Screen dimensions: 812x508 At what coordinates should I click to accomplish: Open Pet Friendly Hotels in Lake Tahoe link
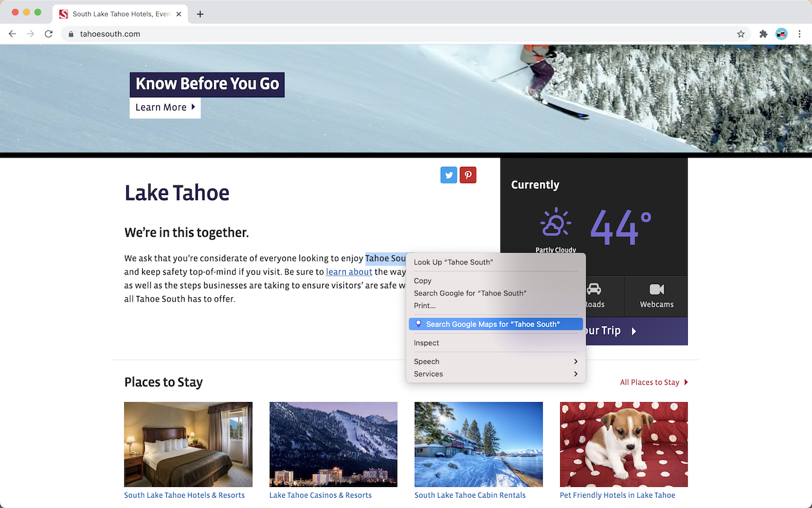617,495
